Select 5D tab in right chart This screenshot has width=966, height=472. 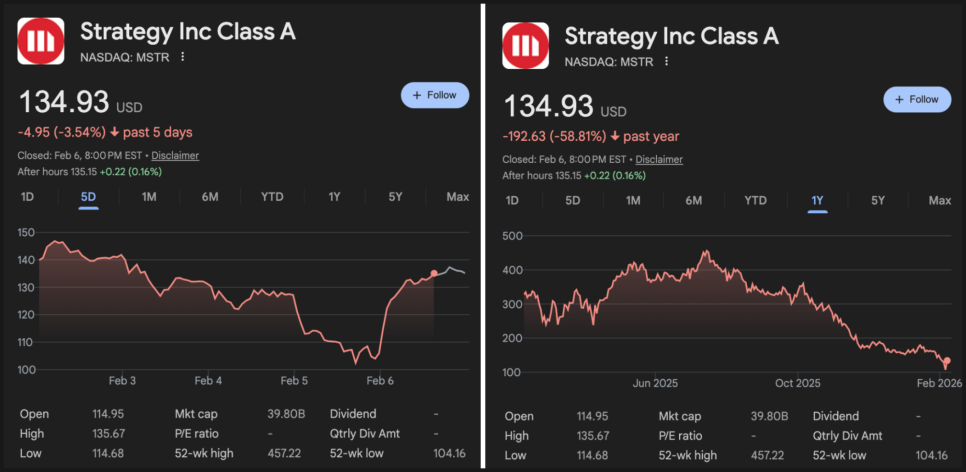click(x=573, y=201)
